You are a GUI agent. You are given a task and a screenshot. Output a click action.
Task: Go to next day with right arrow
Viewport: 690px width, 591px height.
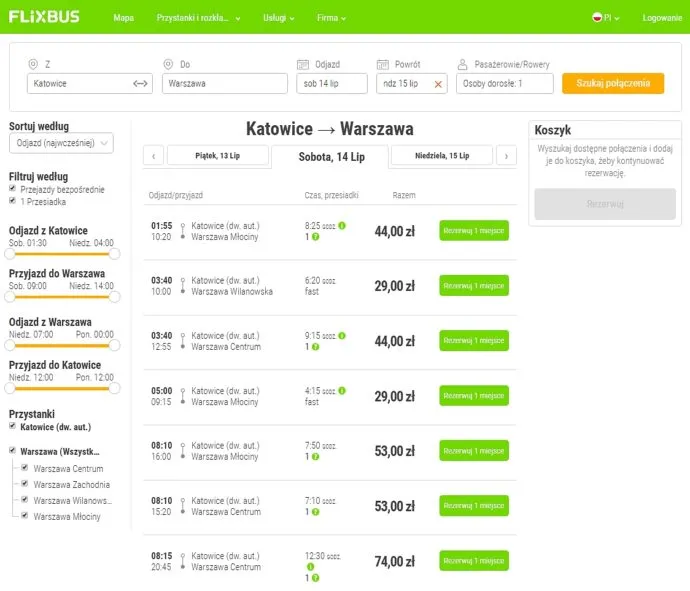point(506,155)
